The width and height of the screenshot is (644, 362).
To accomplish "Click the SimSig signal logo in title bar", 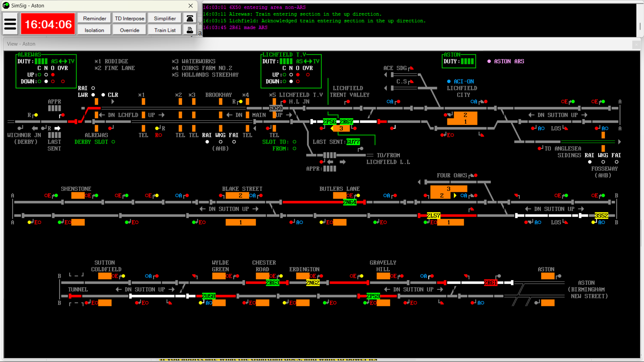I will pos(6,5).
